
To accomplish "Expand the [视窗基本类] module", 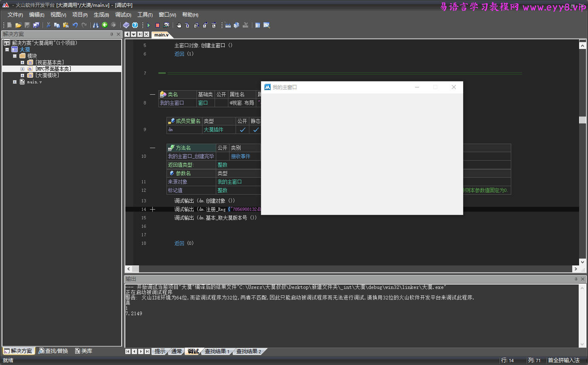I will (x=22, y=62).
